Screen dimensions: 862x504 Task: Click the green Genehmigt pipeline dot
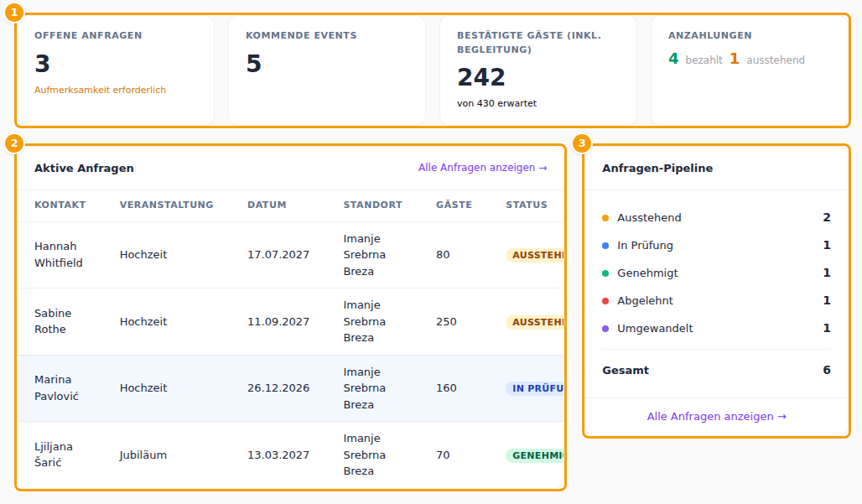605,273
